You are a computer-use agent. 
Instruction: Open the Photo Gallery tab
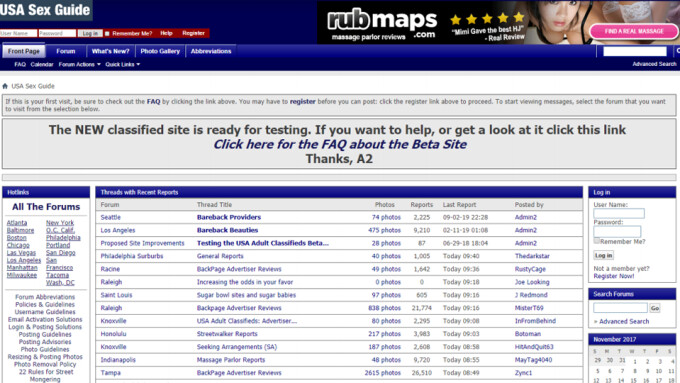(160, 51)
